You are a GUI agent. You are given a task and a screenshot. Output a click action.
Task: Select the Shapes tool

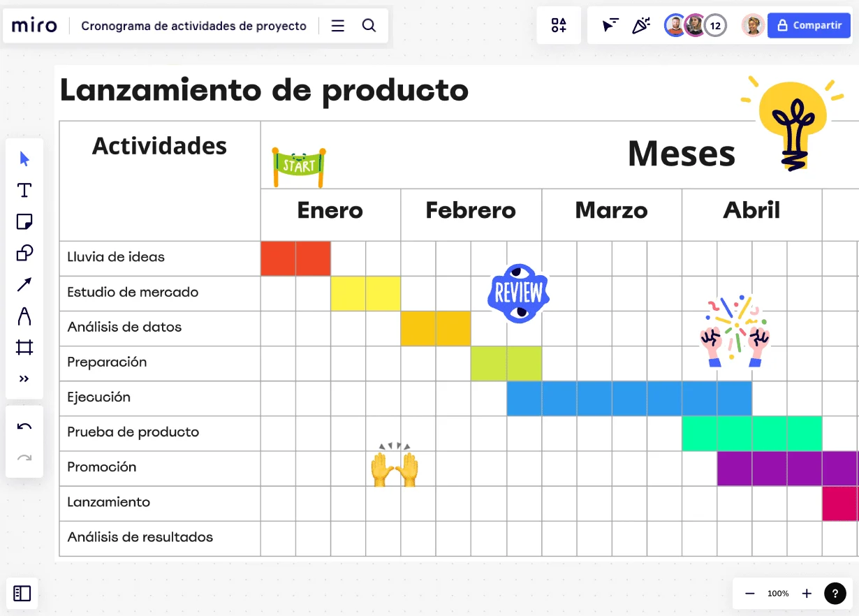pyautogui.click(x=24, y=253)
